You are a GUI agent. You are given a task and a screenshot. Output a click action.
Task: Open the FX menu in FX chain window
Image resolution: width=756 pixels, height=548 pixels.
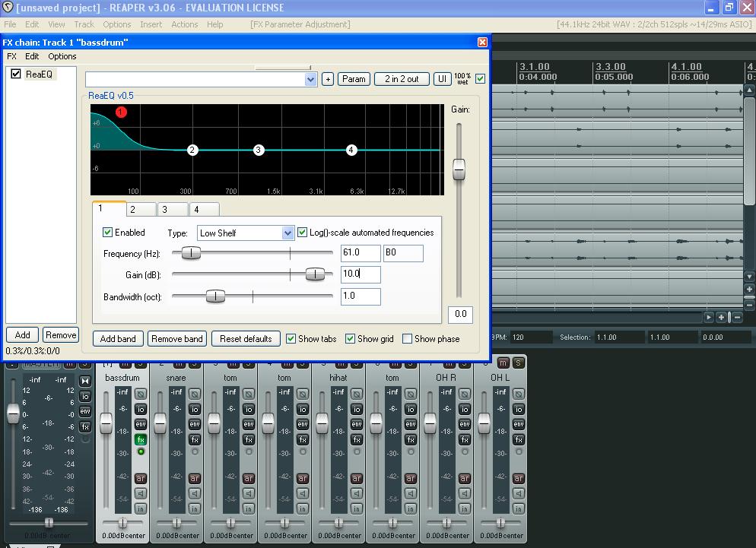11,56
